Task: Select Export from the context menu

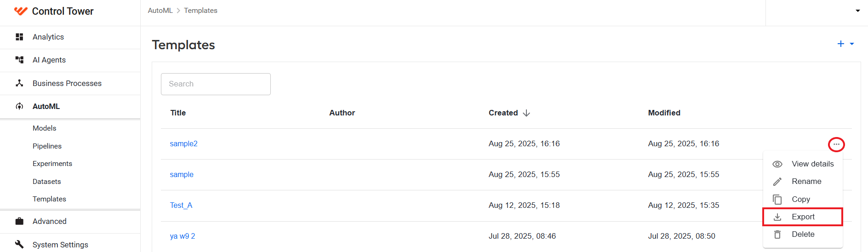Action: 803,217
